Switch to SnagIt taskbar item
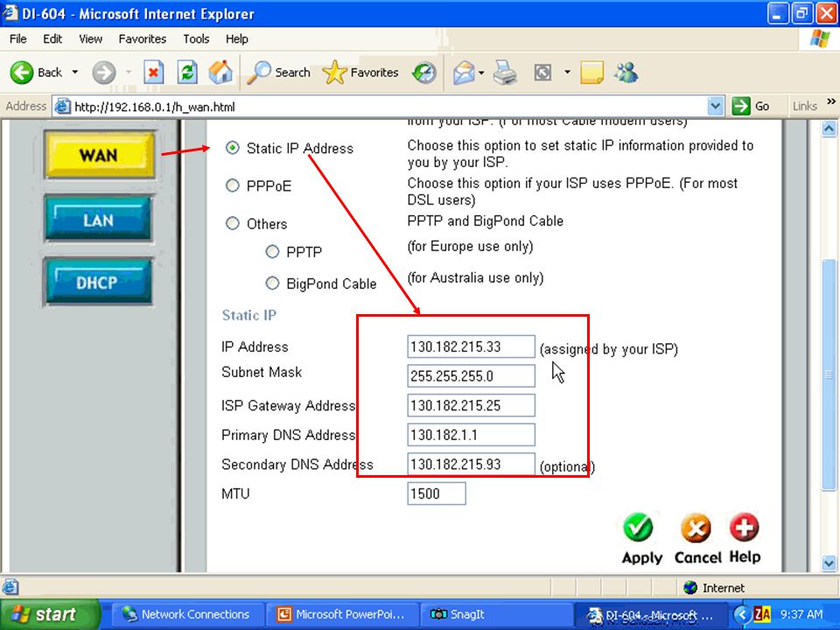Screen dimensions: 840x630 point(496,614)
